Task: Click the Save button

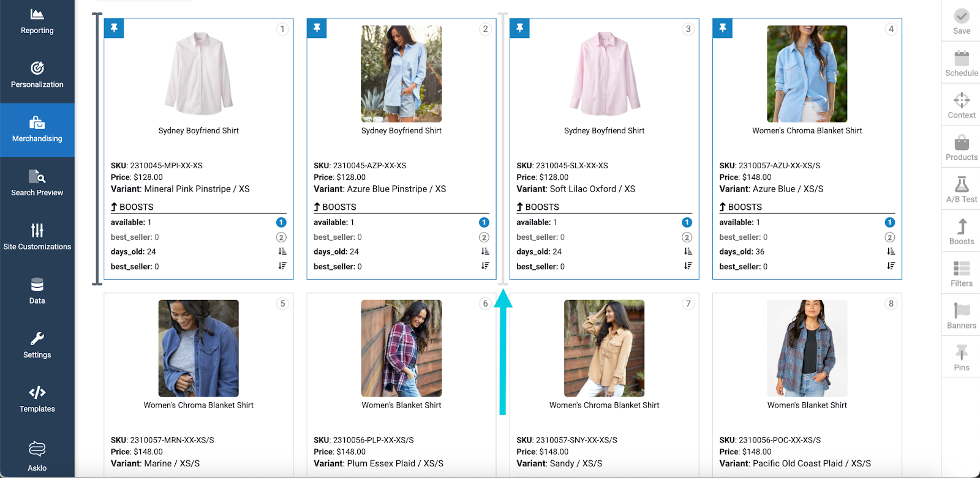Action: pyautogui.click(x=961, y=21)
